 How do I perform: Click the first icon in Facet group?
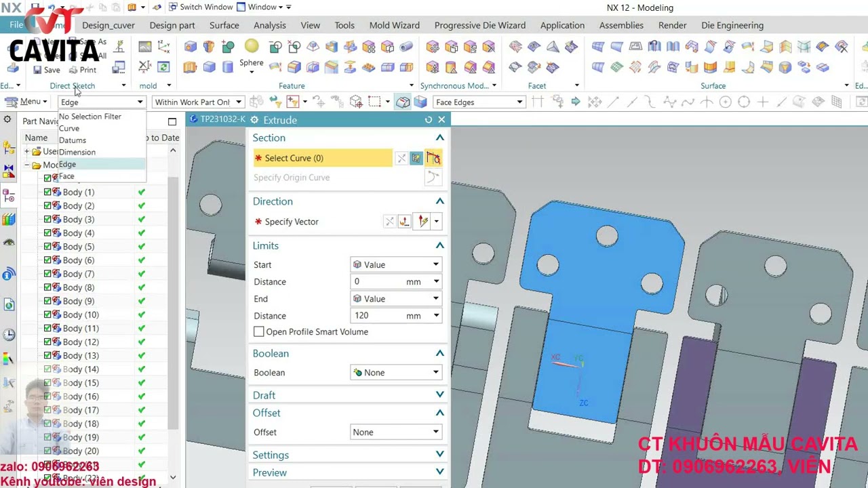(515, 47)
